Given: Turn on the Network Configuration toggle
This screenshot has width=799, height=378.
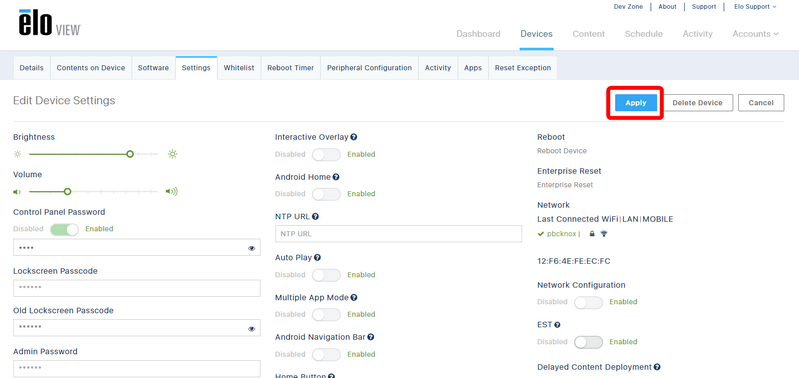Looking at the screenshot, I should click(588, 302).
